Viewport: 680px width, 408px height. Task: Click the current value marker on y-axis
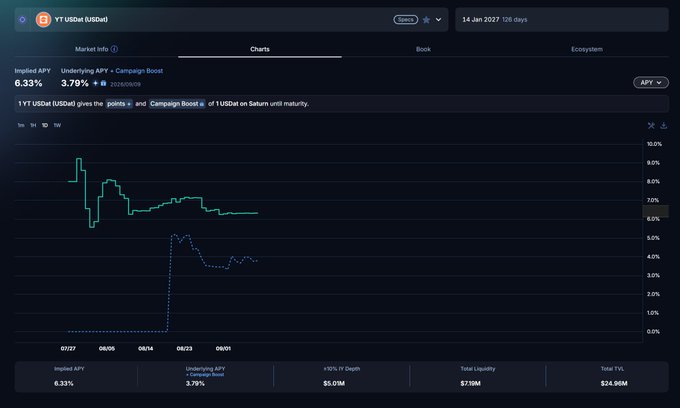tap(655, 212)
